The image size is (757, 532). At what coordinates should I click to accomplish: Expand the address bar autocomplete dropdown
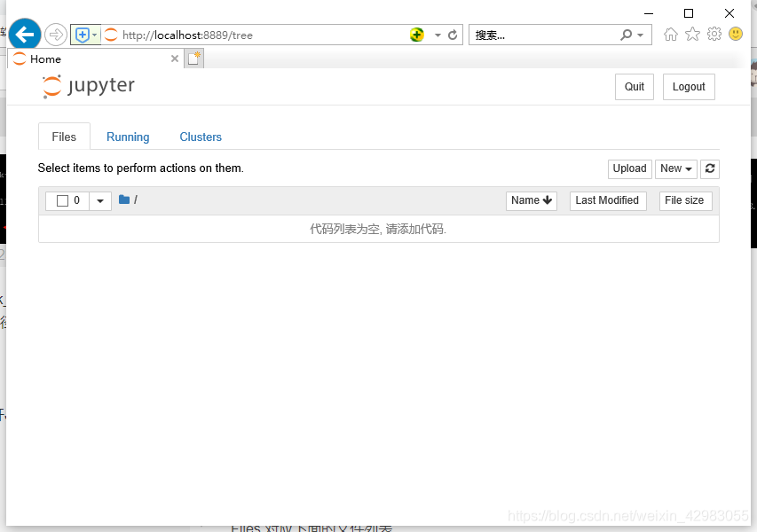(438, 35)
